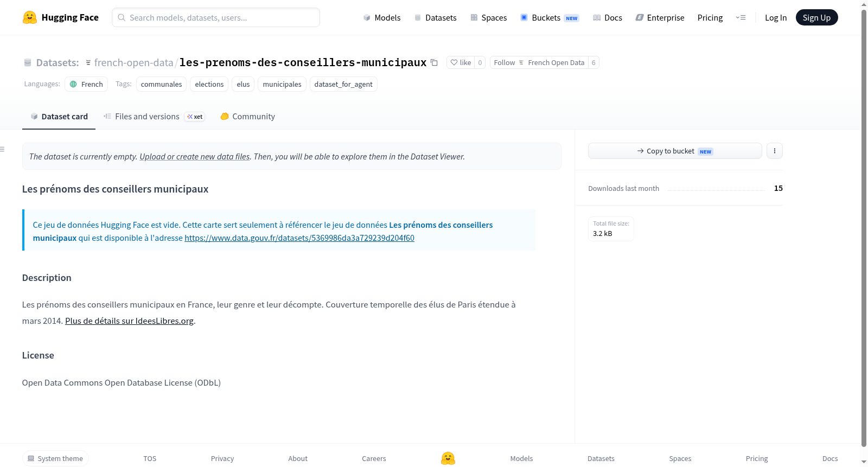Select the communales tag

click(161, 84)
